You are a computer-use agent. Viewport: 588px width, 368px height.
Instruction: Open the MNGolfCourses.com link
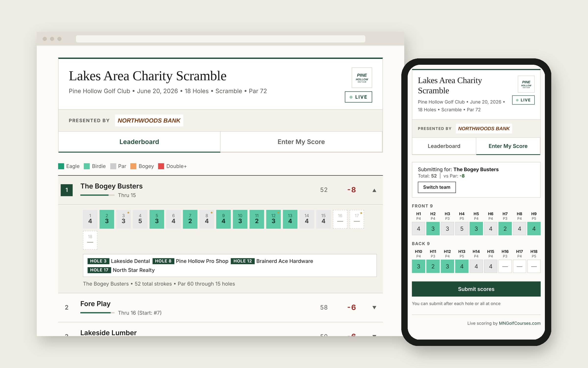pos(520,323)
